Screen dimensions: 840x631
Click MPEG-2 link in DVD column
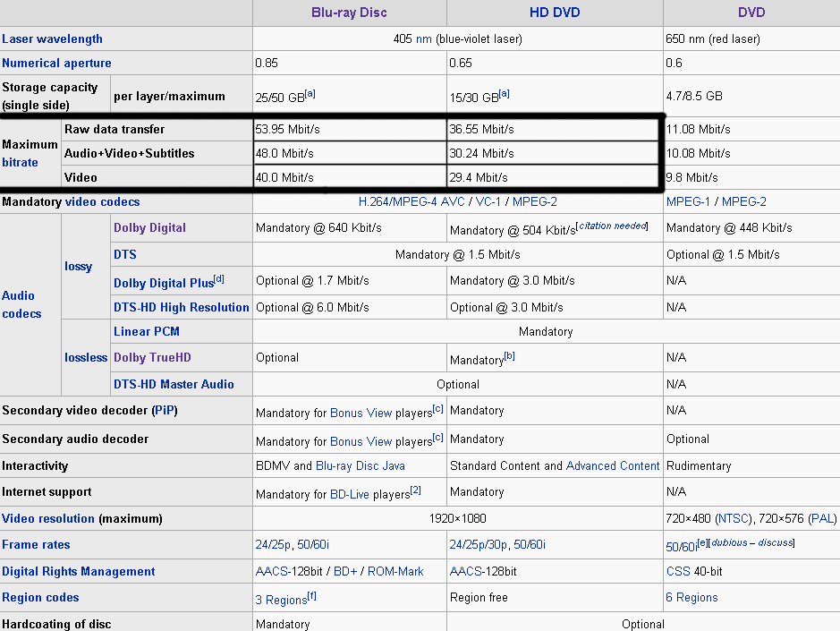pyautogui.click(x=743, y=201)
